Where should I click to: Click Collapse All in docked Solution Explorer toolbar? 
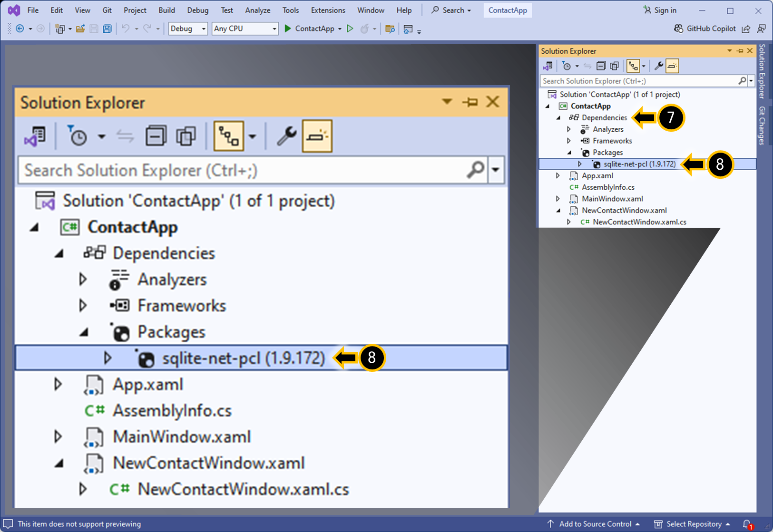tap(601, 66)
